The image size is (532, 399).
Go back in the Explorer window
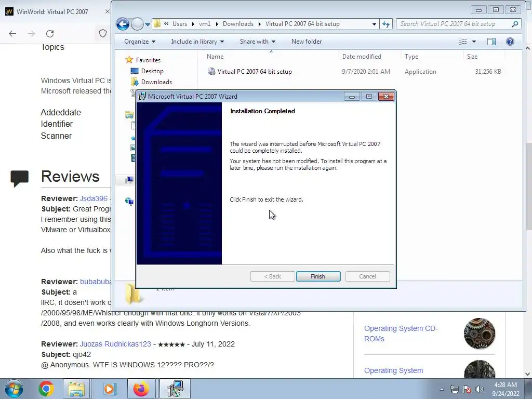(x=123, y=24)
